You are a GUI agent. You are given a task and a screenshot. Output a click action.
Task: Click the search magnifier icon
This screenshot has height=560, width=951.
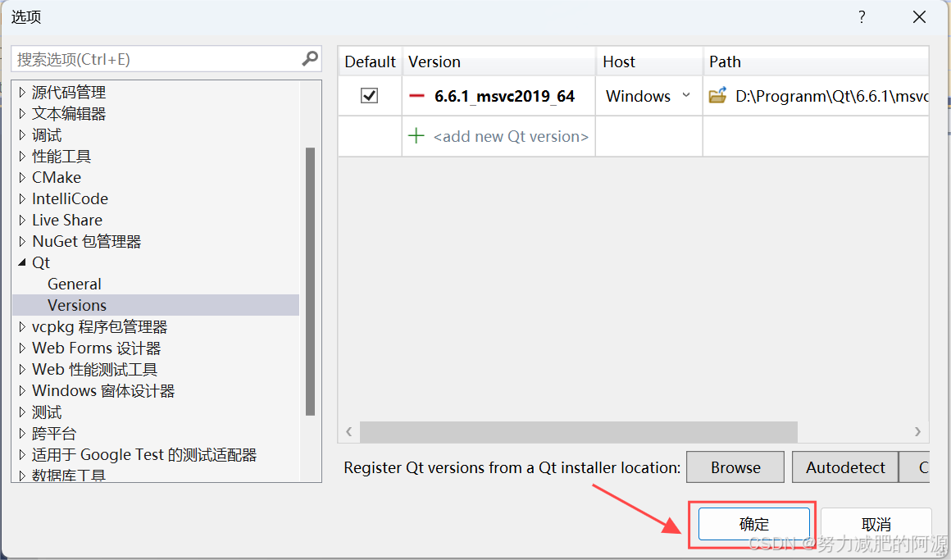click(310, 59)
